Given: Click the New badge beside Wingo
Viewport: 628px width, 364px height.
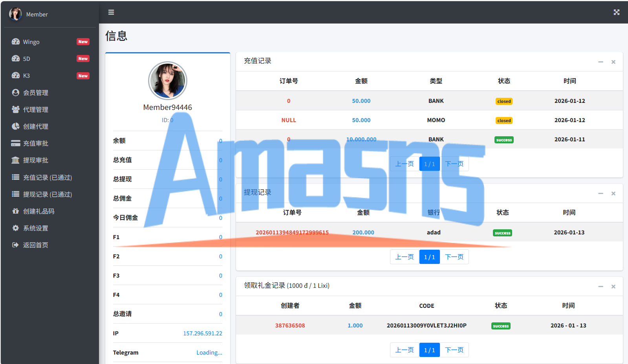Looking at the screenshot, I should point(83,42).
